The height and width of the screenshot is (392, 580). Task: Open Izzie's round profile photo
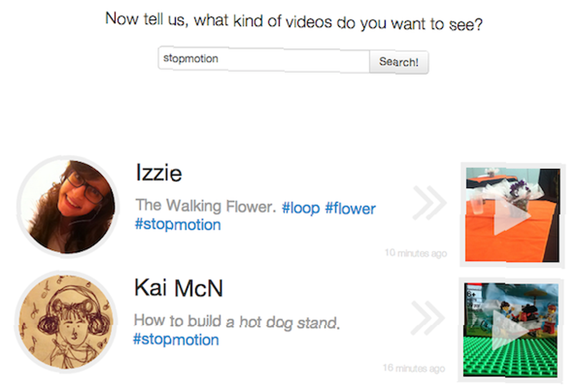pos(68,206)
